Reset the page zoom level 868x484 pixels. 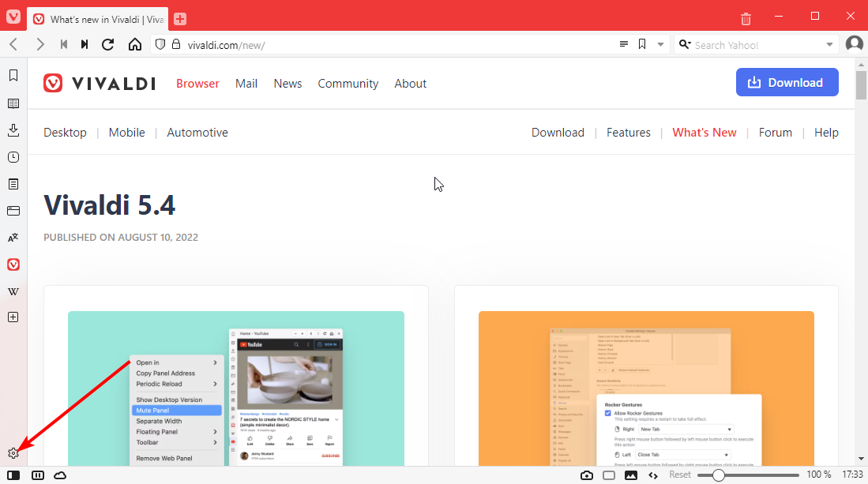pyautogui.click(x=680, y=475)
